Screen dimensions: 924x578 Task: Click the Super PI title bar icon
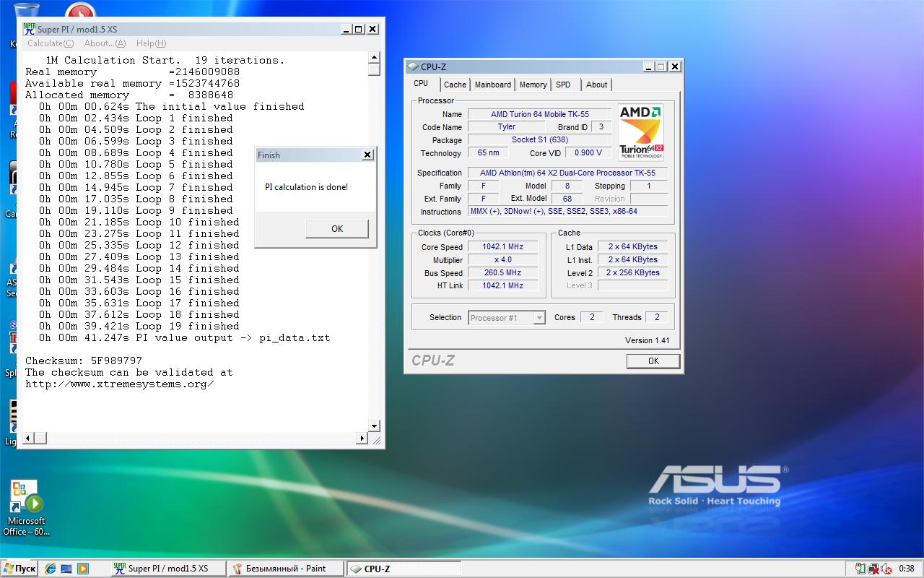(30, 30)
